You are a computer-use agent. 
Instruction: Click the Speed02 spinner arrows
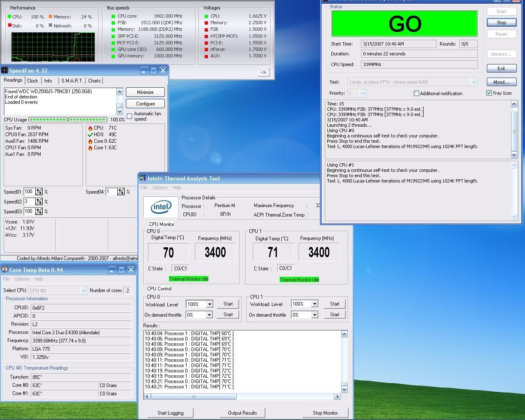coord(39,201)
